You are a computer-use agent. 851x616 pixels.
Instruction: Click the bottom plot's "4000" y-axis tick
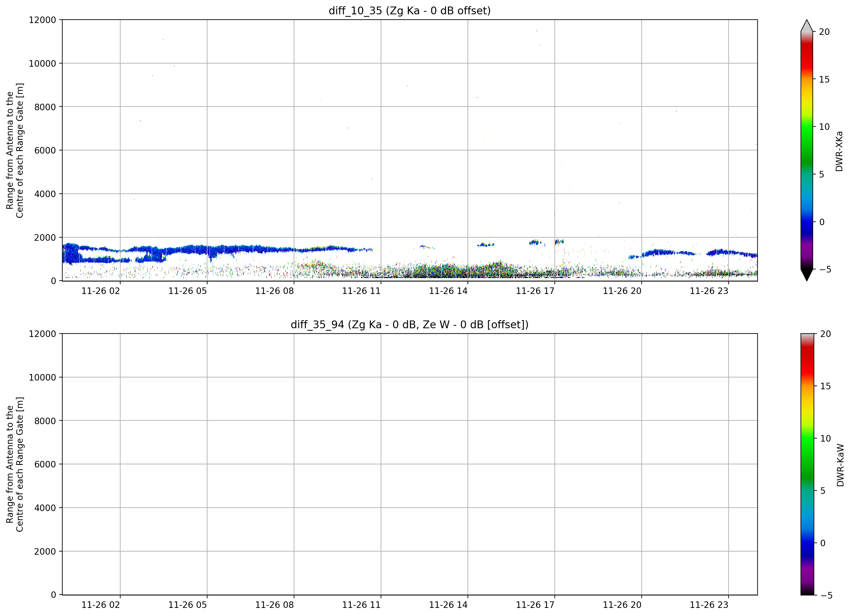point(45,508)
